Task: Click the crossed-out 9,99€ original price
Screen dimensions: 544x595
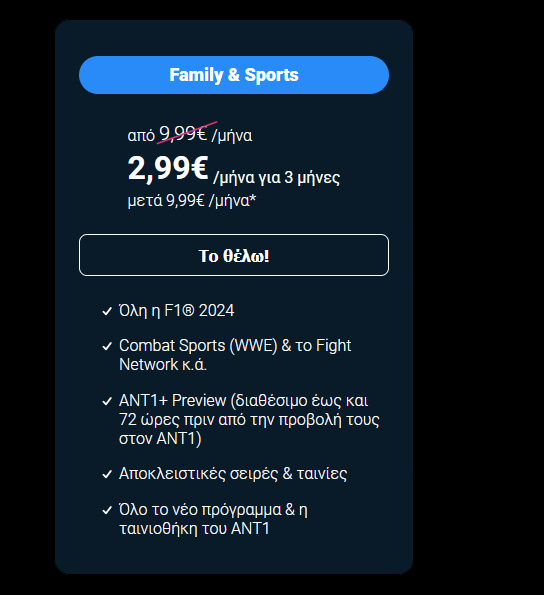Action: [x=183, y=134]
